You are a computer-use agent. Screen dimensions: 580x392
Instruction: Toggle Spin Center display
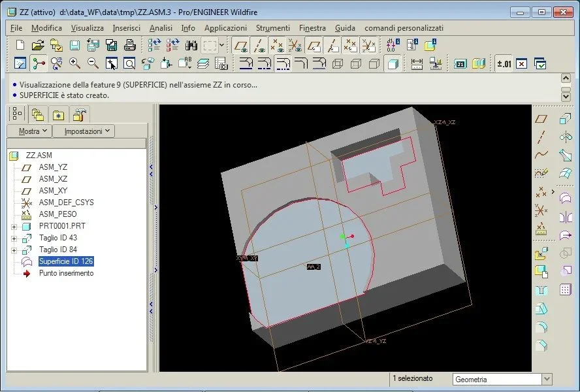(x=39, y=63)
